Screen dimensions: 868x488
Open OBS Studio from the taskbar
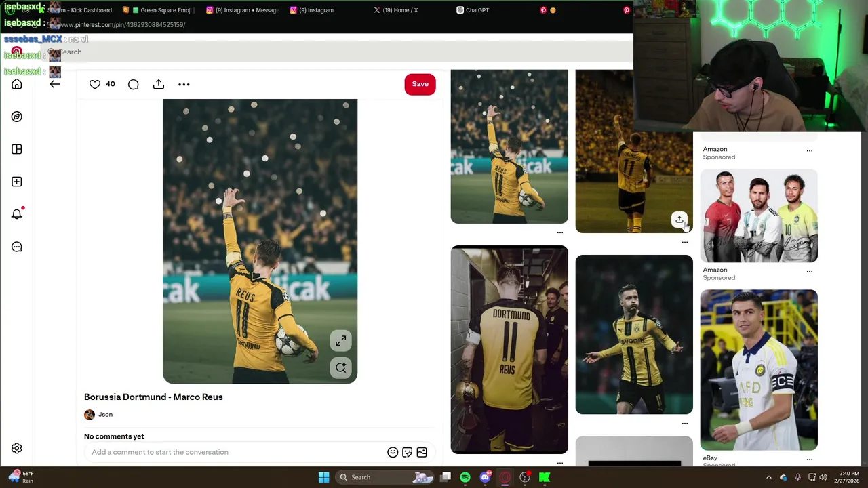click(x=524, y=477)
